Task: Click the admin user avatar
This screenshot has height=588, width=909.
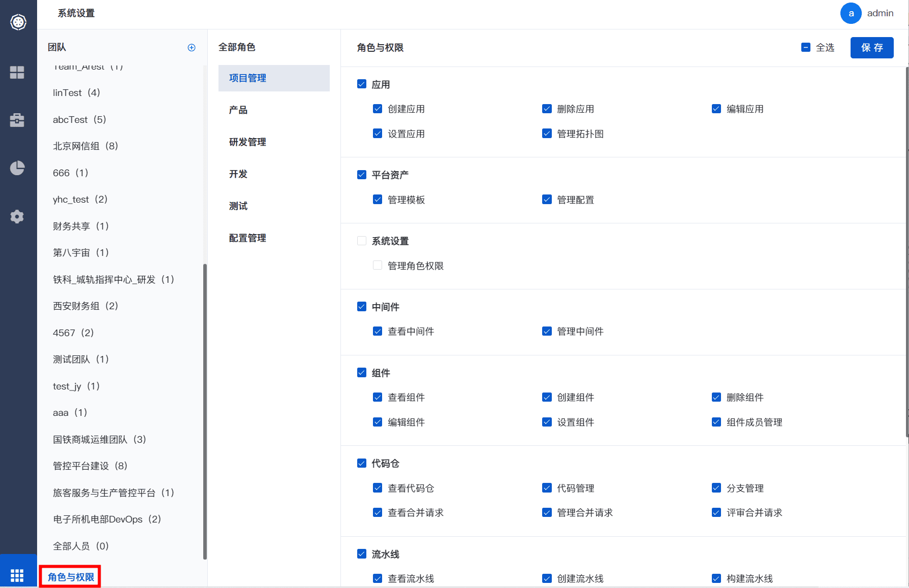Action: pyautogui.click(x=851, y=13)
